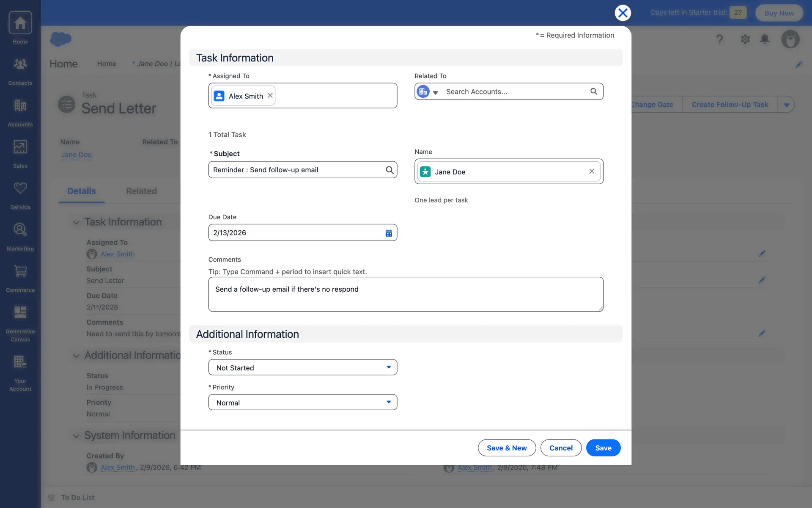Open the Generative Canvas sidebar icon
Image resolution: width=812 pixels, height=508 pixels.
[x=20, y=313]
